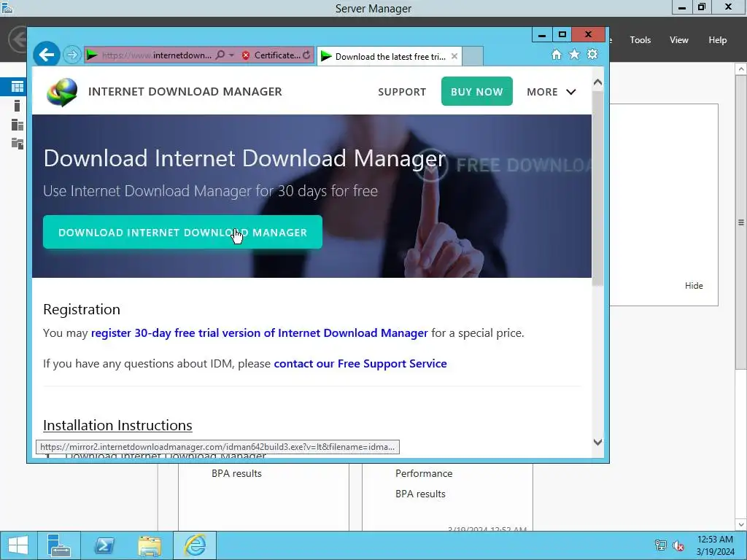Click the Certificate error indicator

click(x=271, y=55)
